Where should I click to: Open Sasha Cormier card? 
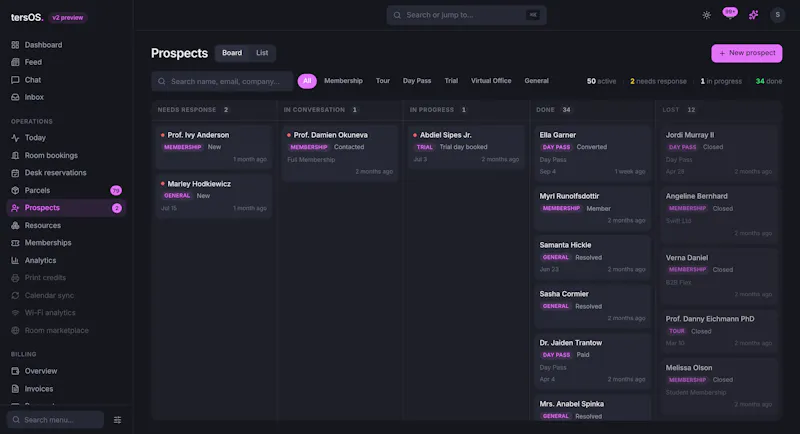coord(592,306)
